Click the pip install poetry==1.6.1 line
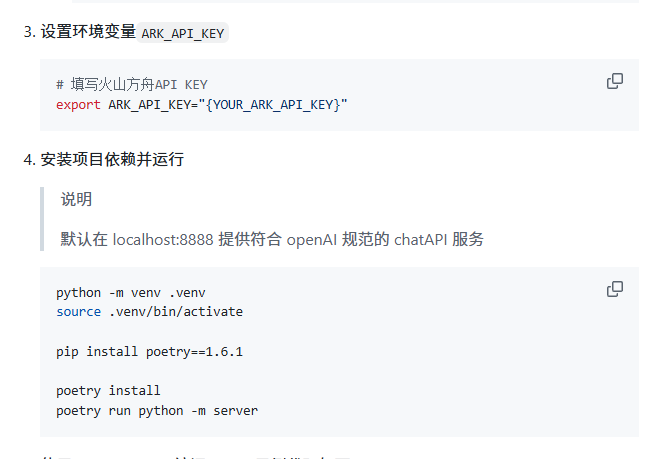The height and width of the screenshot is (459, 661). (149, 352)
